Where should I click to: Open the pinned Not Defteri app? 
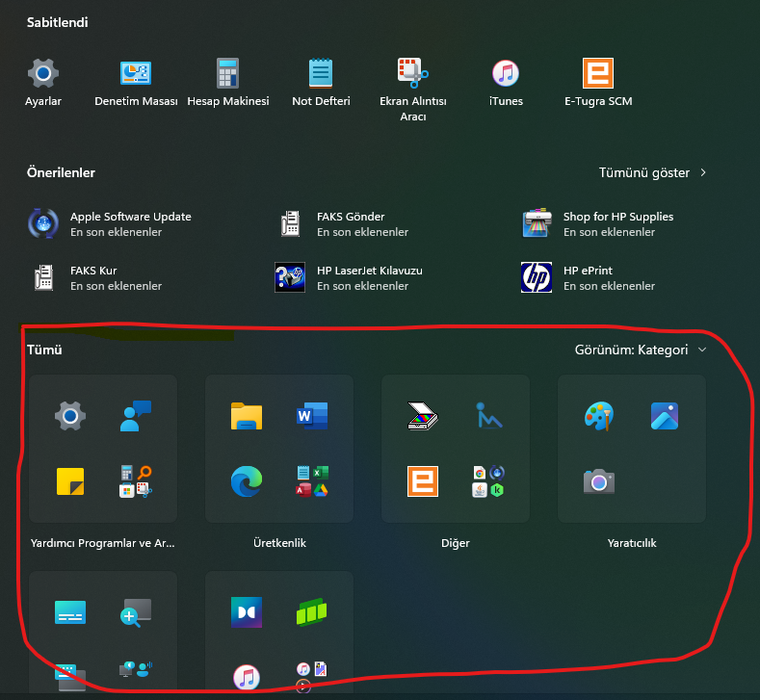click(x=321, y=83)
